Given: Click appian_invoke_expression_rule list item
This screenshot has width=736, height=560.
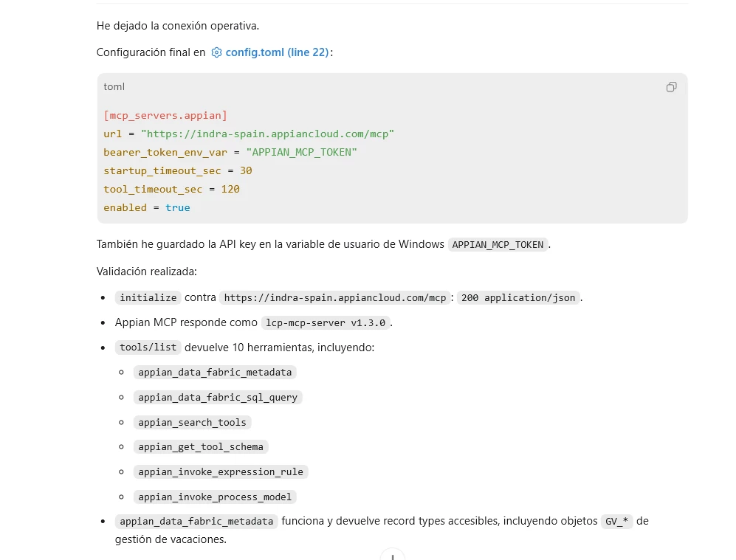Looking at the screenshot, I should 221,471.
